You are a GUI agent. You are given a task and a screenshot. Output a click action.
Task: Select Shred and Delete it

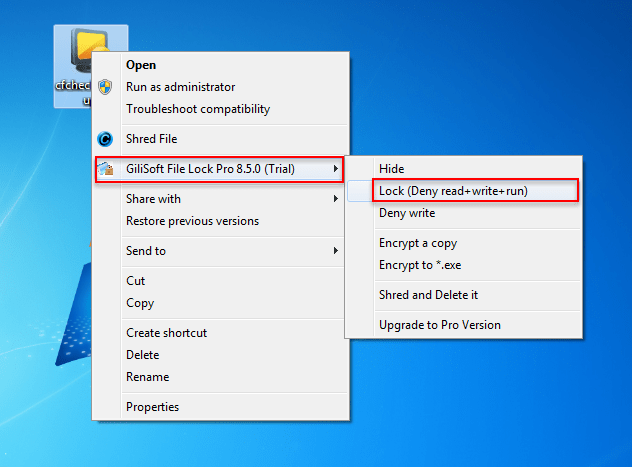[x=464, y=295]
